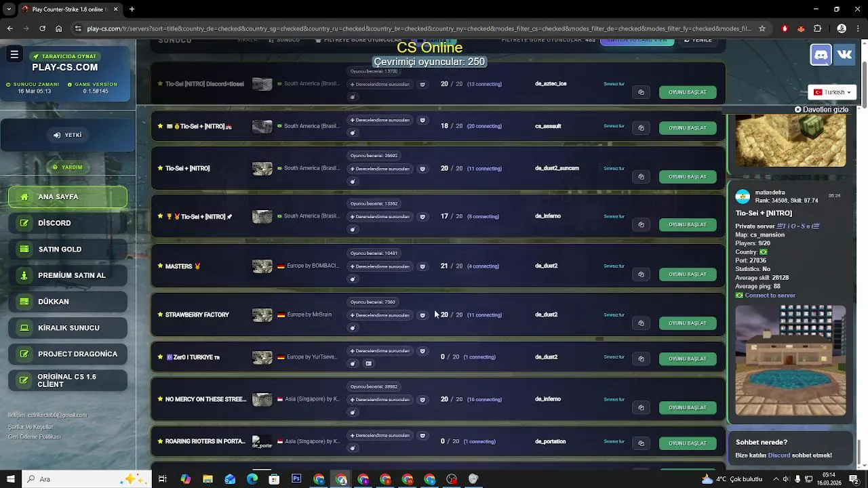Click Davetleri gizle to hide invites
This screenshot has height=488, width=868.
(822, 110)
